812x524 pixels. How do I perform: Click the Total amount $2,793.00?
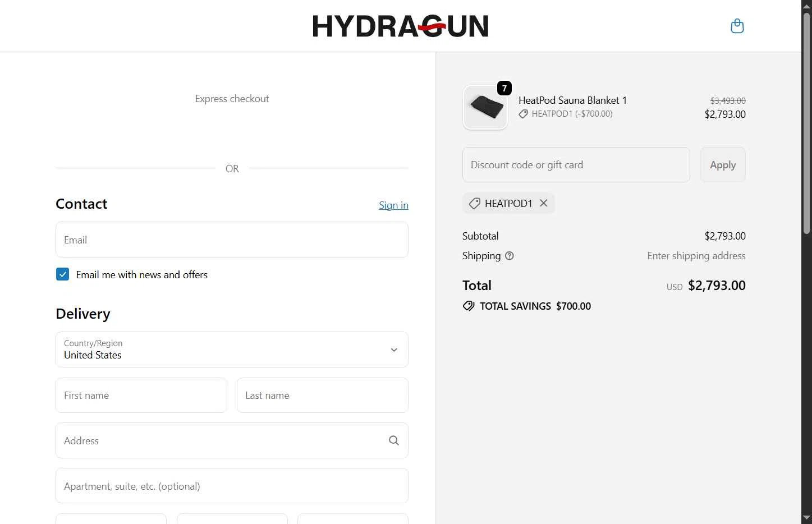coord(717,285)
